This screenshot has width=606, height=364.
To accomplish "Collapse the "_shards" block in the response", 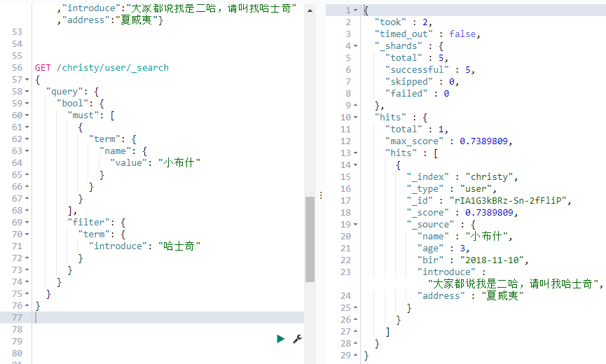I will click(x=356, y=46).
